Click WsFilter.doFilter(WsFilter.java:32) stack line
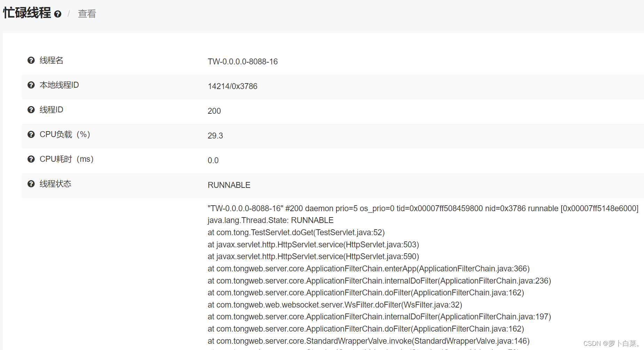The image size is (644, 350). tap(335, 305)
